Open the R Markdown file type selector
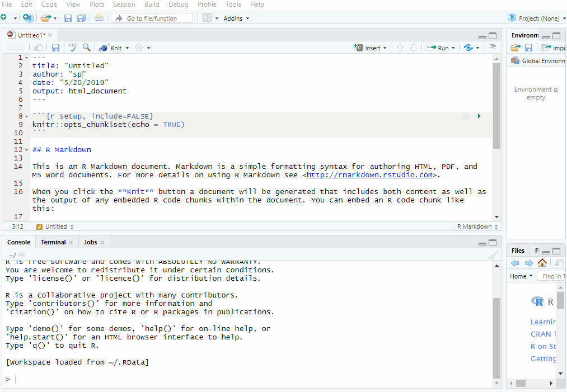Screen dimensions: 567x392 [477, 226]
